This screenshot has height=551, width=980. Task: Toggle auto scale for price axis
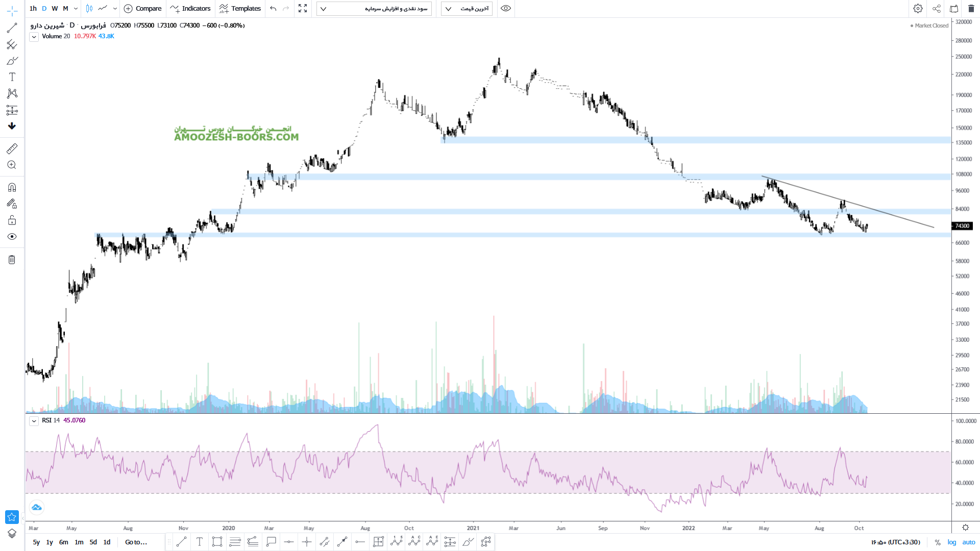coord(968,542)
